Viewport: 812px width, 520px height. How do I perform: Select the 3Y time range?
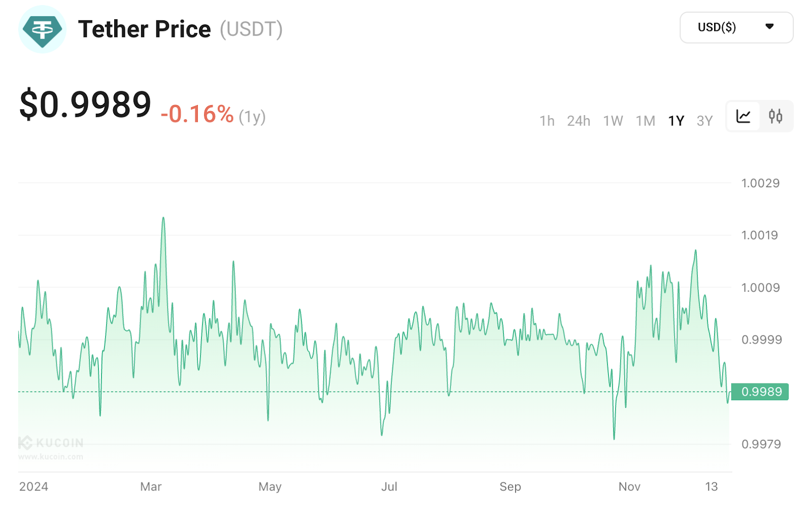704,121
